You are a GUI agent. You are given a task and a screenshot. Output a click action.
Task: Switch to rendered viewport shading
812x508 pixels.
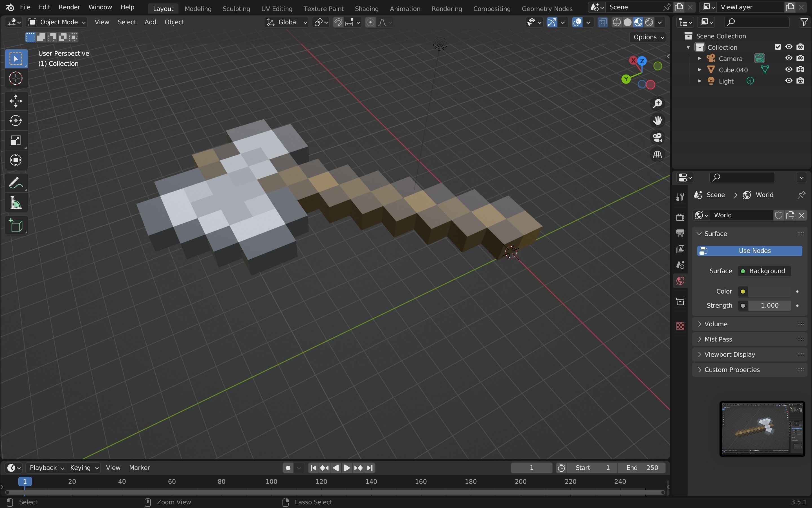(x=649, y=22)
